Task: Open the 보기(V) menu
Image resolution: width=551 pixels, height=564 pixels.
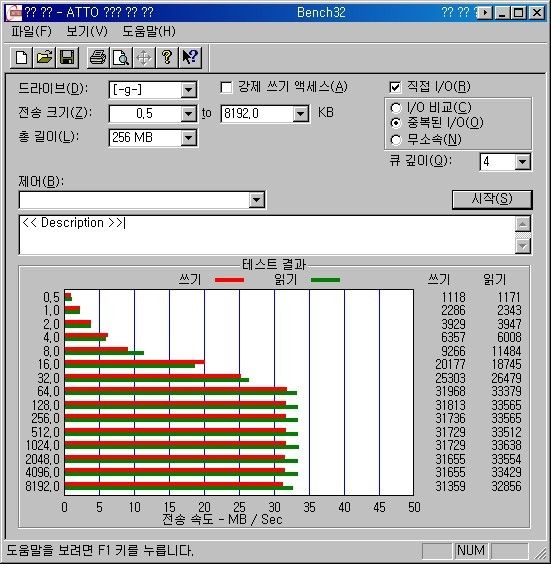Action: pos(87,32)
